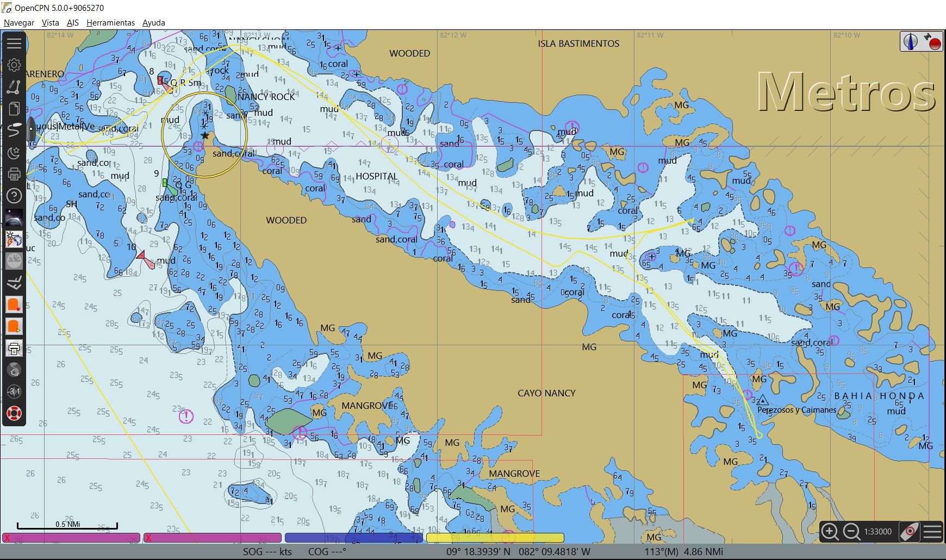Click the black star anchor mark
The width and height of the screenshot is (946, 560).
(x=205, y=135)
